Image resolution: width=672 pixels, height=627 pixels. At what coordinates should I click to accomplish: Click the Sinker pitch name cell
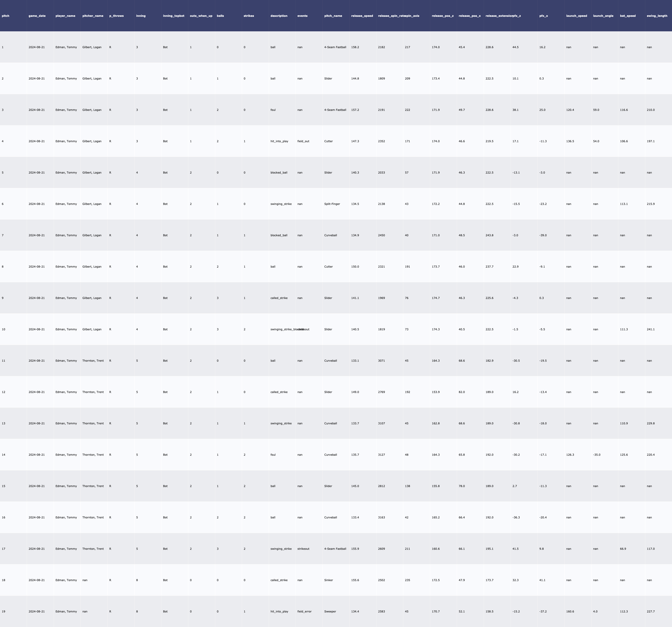(328, 580)
